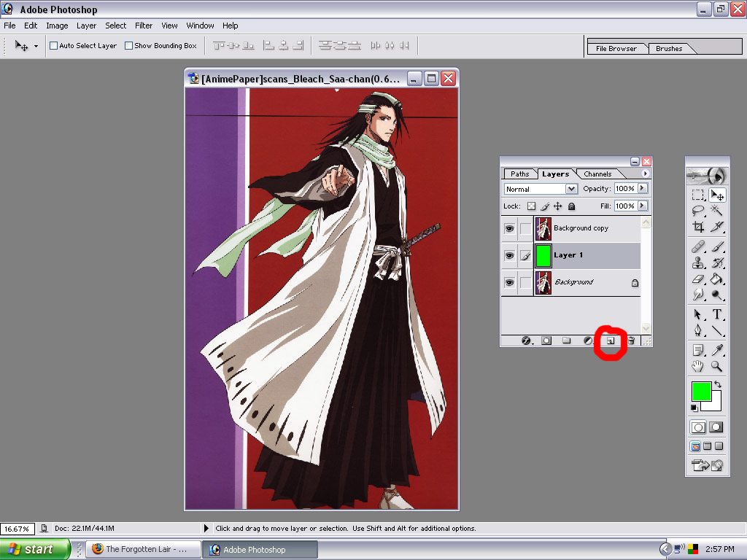Click the Add Layer Style icon
Image resolution: width=747 pixels, height=560 pixels.
(527, 341)
